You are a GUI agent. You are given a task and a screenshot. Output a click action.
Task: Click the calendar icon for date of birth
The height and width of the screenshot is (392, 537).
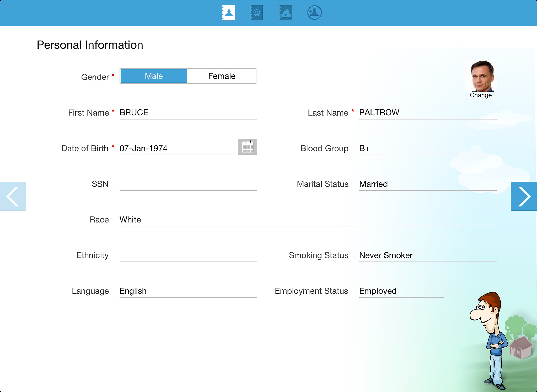coord(248,147)
